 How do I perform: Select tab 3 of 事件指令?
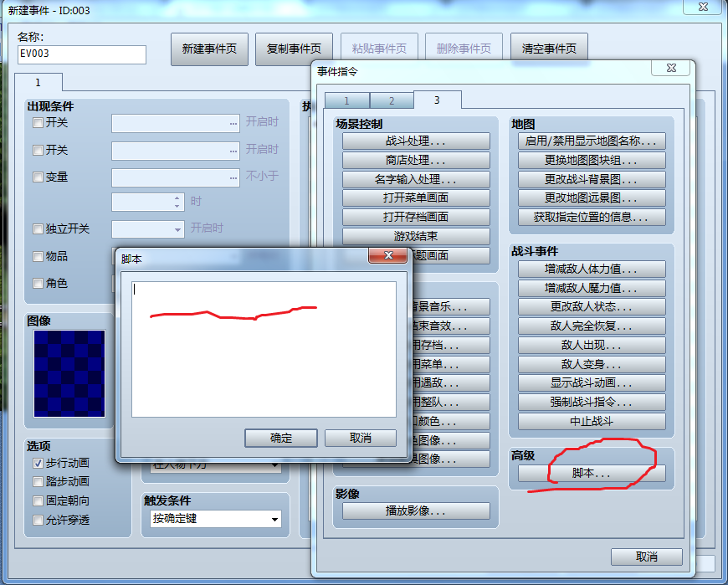point(437,100)
